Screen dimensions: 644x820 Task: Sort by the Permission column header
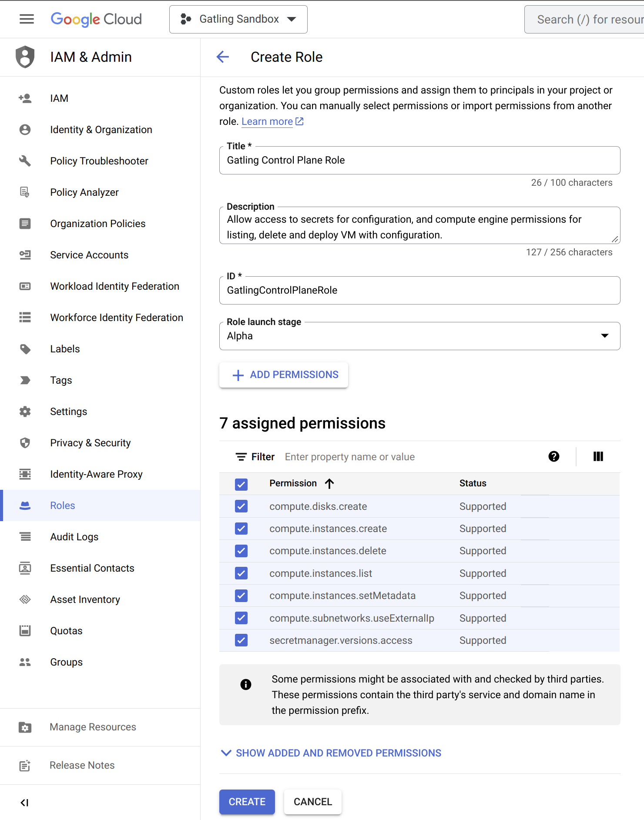[293, 483]
